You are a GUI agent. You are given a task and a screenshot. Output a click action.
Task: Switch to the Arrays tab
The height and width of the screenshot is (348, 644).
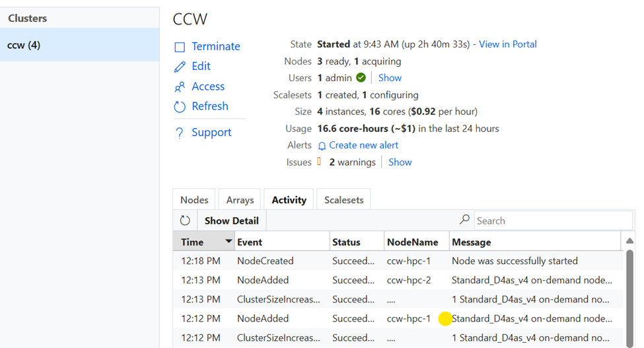[x=240, y=199]
